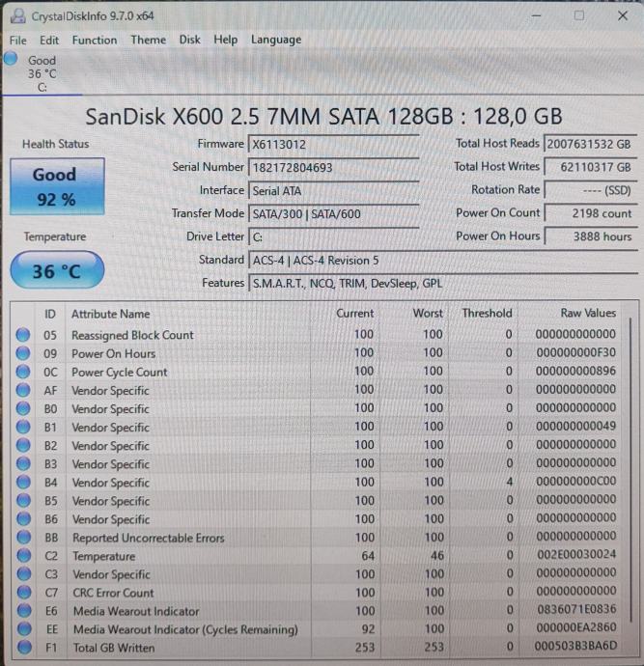Viewport: 644px width, 666px height.
Task: Click the status icon for CRC Error Count
Action: pyautogui.click(x=24, y=593)
